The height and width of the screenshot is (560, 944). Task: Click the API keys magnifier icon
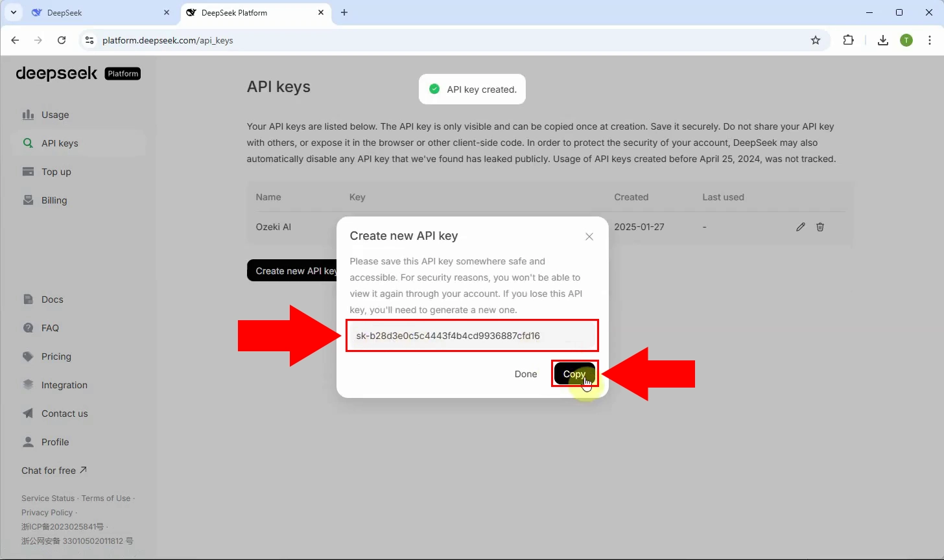(28, 143)
